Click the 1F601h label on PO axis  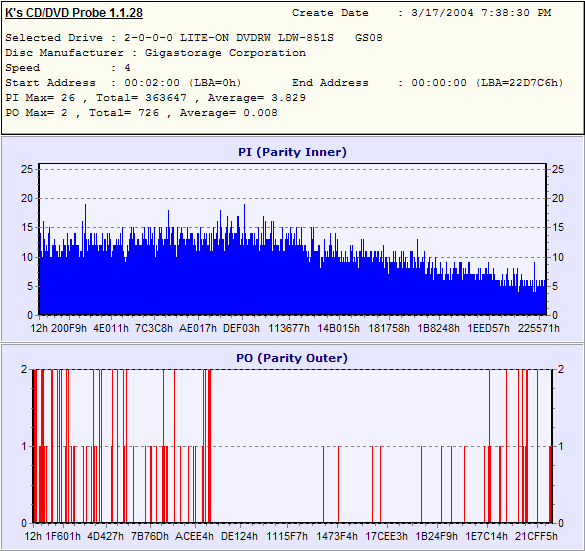pyautogui.click(x=63, y=536)
